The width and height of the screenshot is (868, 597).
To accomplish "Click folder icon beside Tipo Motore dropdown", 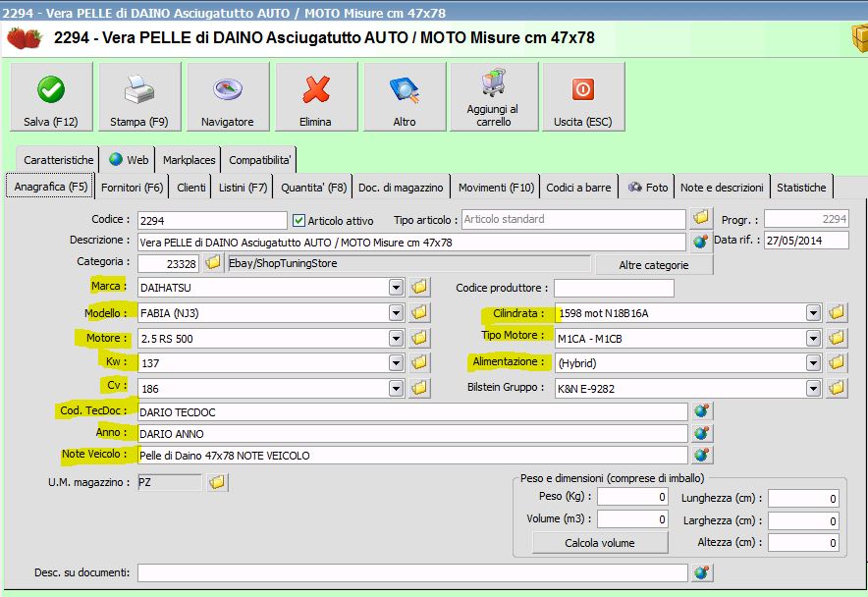I will (837, 337).
